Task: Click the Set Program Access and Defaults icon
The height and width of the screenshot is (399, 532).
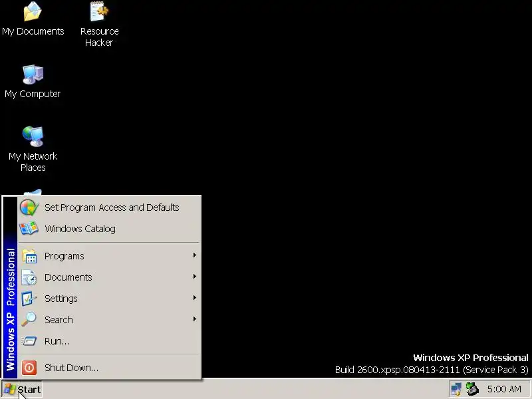Action: pos(29,207)
